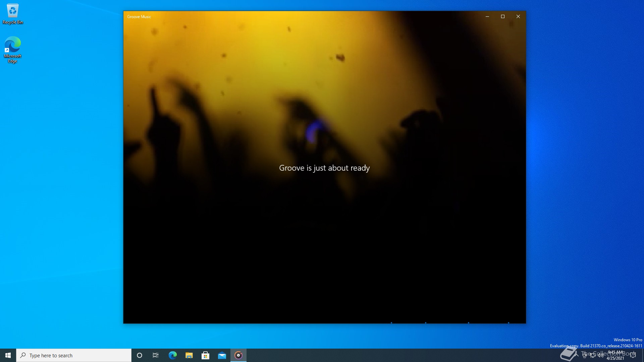644x362 pixels.
Task: Open File Explorer from the taskbar
Action: (x=189, y=355)
